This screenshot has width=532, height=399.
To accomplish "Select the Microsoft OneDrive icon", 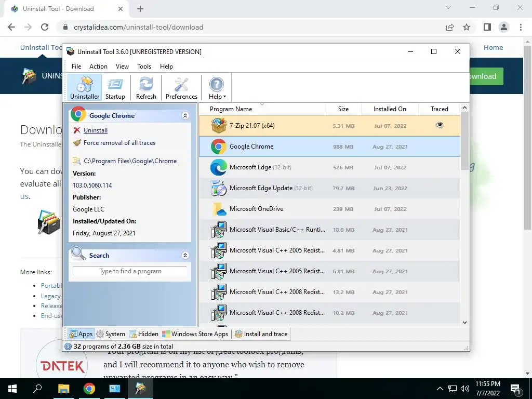I will tap(219, 209).
